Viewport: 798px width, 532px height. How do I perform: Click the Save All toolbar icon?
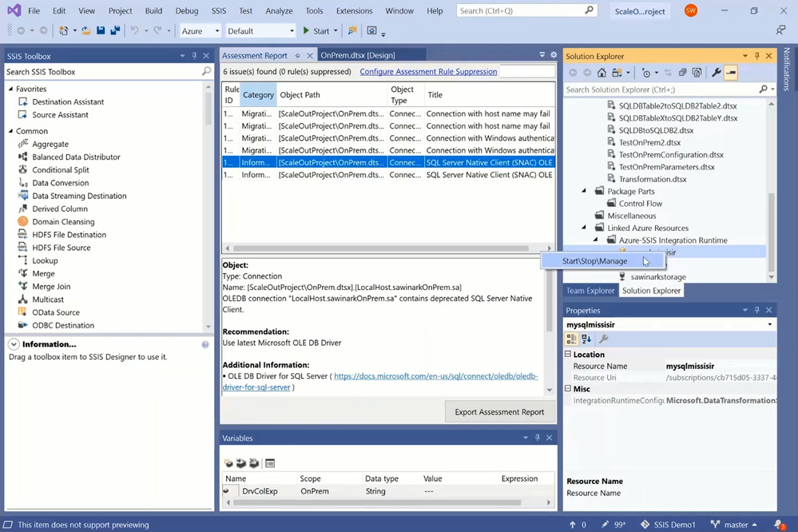click(115, 31)
